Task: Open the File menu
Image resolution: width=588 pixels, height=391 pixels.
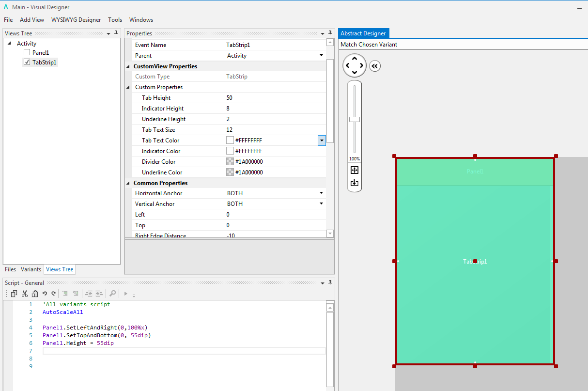Action: (8, 20)
